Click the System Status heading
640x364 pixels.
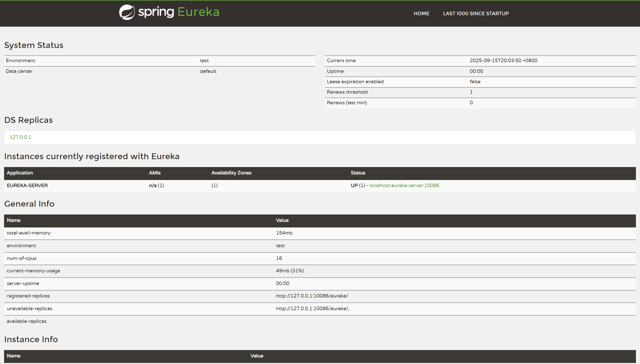click(x=34, y=45)
